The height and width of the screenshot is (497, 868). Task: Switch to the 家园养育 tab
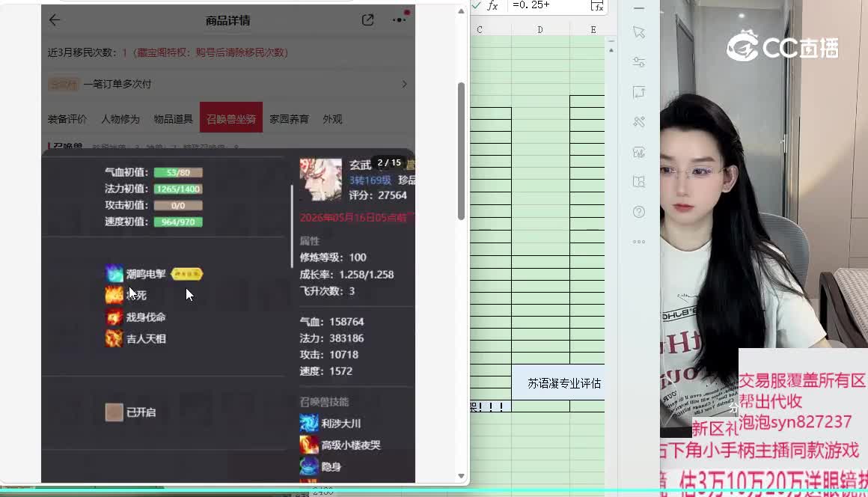[x=289, y=119]
